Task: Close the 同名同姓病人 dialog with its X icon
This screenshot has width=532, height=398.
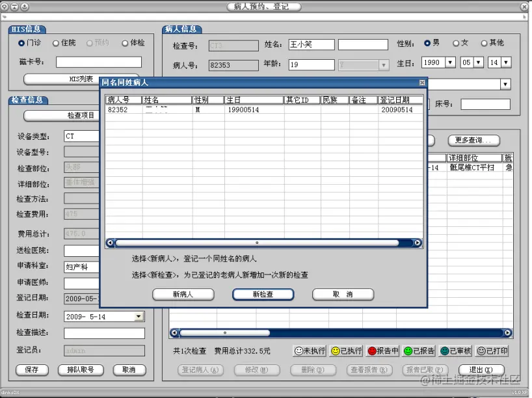Action: coord(422,83)
